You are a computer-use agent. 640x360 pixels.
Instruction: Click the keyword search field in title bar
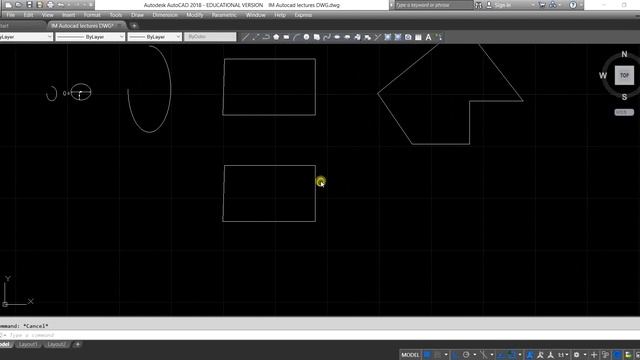[433, 5]
